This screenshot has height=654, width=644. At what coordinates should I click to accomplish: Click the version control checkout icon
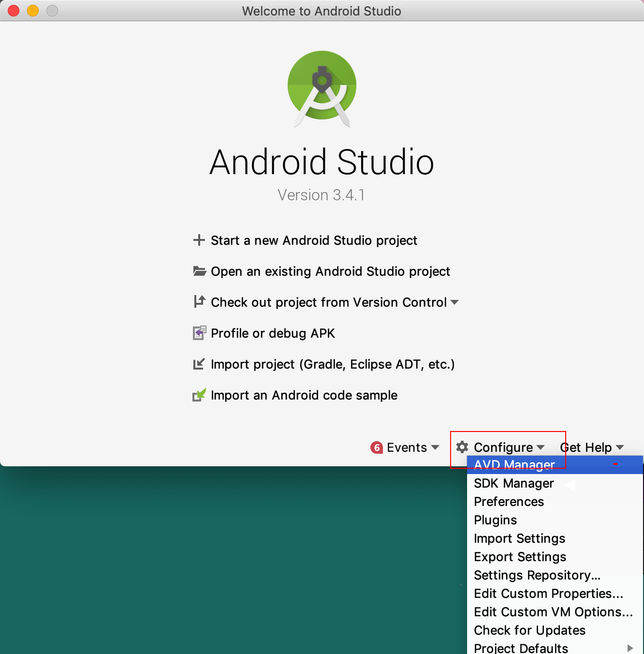tap(199, 302)
